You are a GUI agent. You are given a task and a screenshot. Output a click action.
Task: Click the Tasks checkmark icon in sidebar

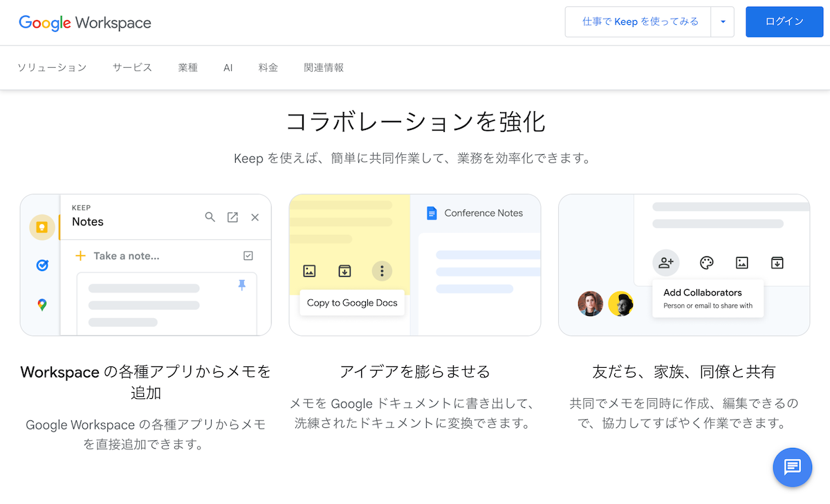coord(42,265)
